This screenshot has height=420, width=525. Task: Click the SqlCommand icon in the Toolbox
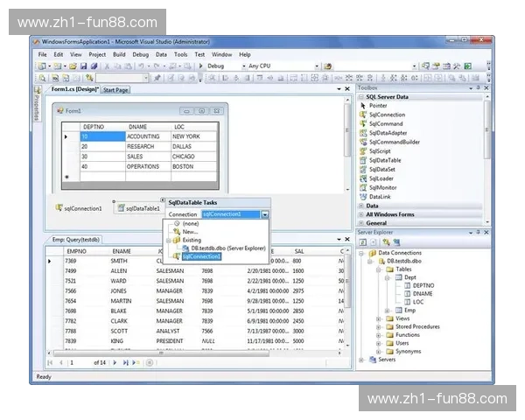pos(363,123)
